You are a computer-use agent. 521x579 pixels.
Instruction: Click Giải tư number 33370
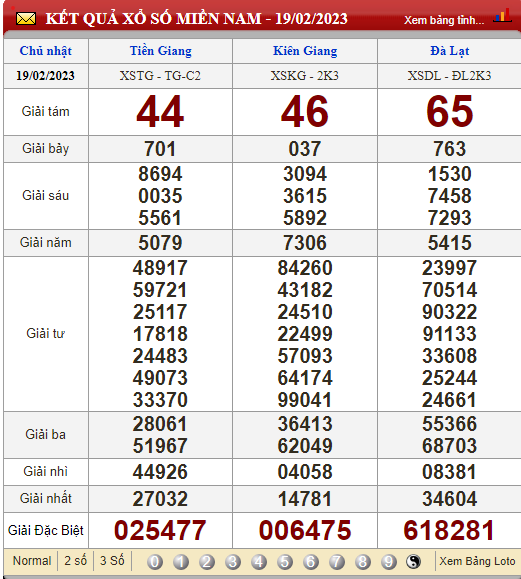tap(160, 400)
